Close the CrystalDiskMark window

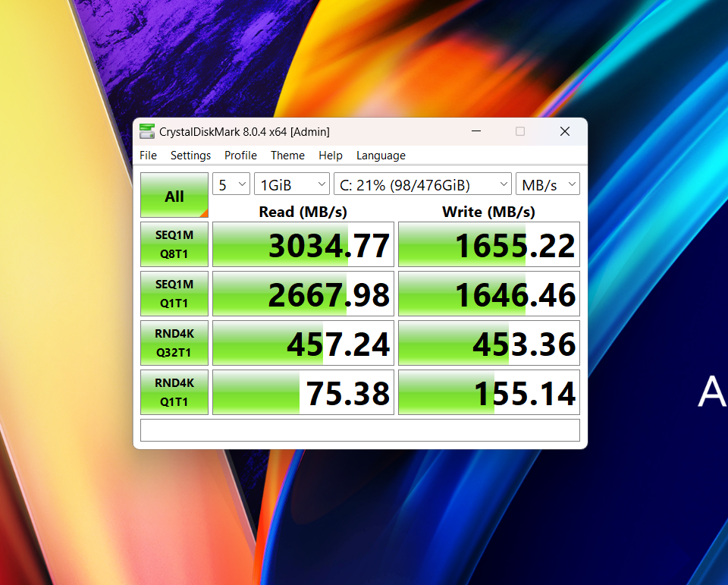(x=564, y=131)
